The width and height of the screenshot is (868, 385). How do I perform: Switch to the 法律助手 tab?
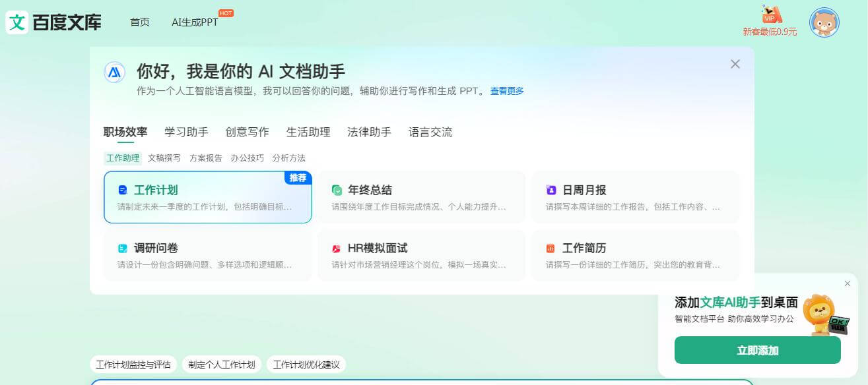point(368,132)
